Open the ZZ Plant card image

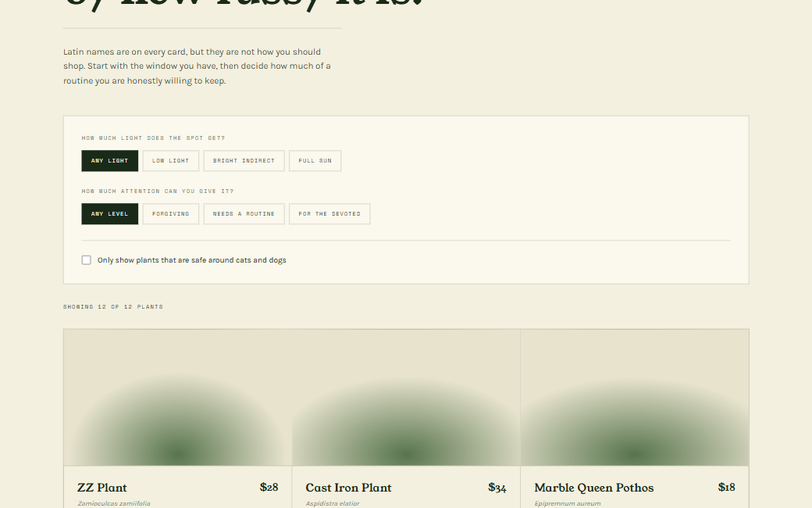point(178,398)
